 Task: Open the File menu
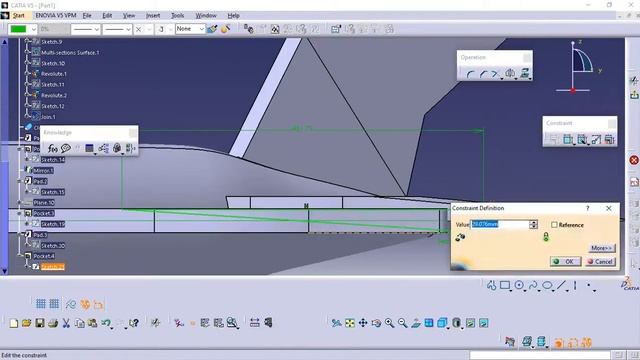coord(87,16)
